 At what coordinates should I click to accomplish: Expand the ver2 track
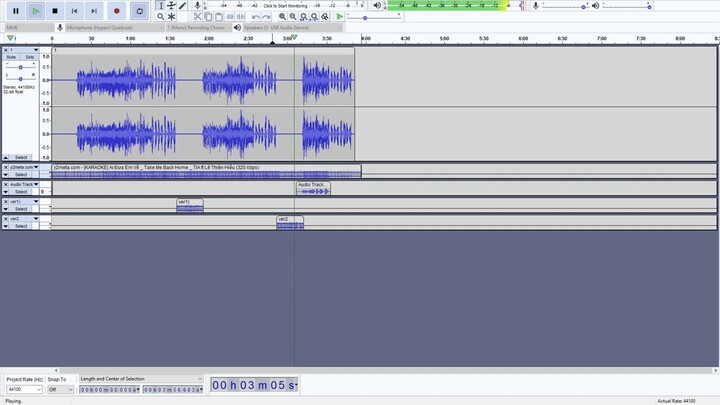click(6, 226)
